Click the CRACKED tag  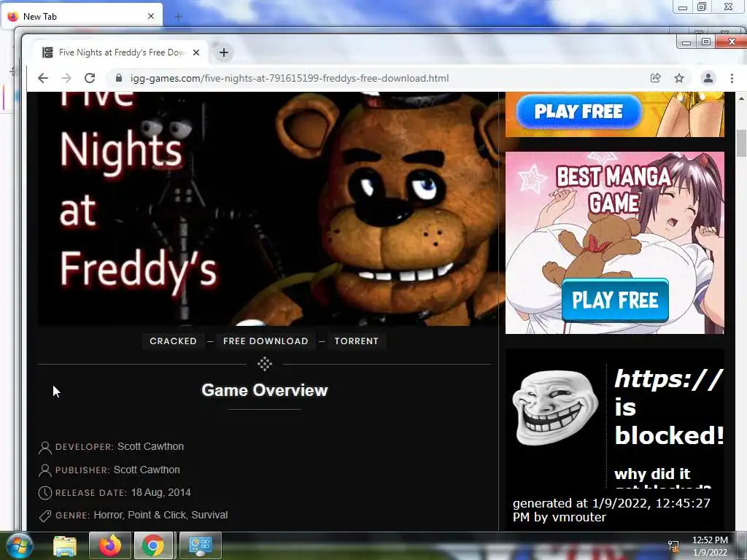point(173,341)
